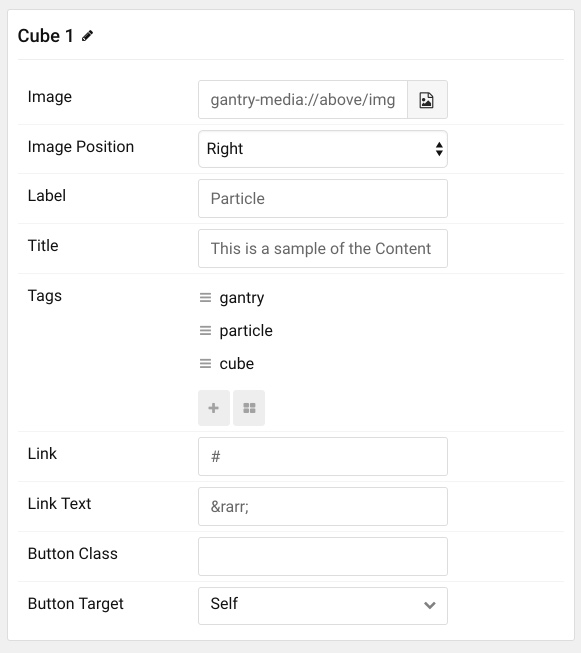
Task: Click the plus icon to add tag
Action: coord(214,408)
